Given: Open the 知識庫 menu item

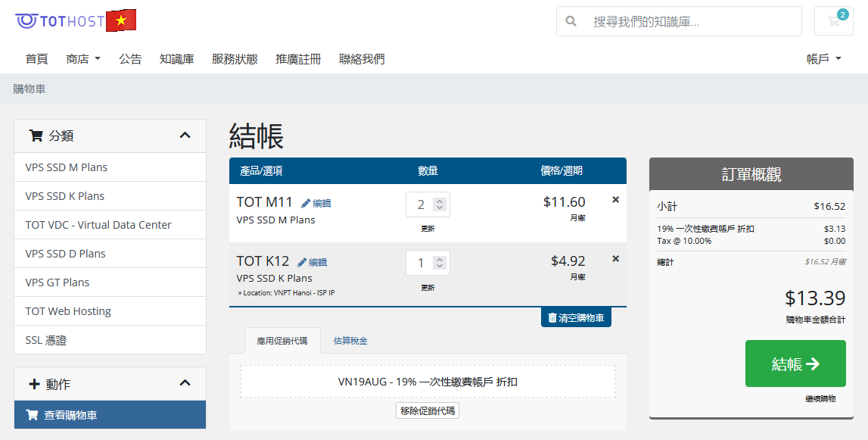Looking at the screenshot, I should coord(176,59).
